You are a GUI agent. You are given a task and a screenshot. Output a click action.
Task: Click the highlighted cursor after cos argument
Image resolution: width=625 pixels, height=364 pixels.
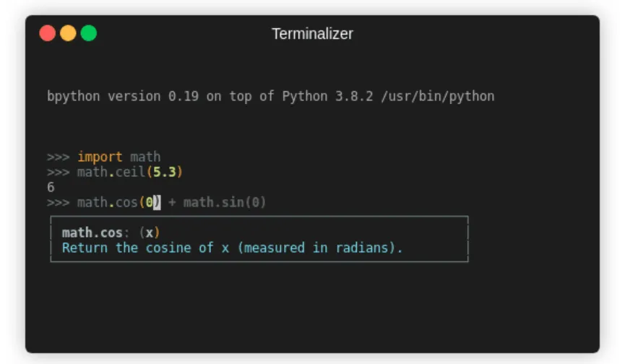(x=157, y=202)
